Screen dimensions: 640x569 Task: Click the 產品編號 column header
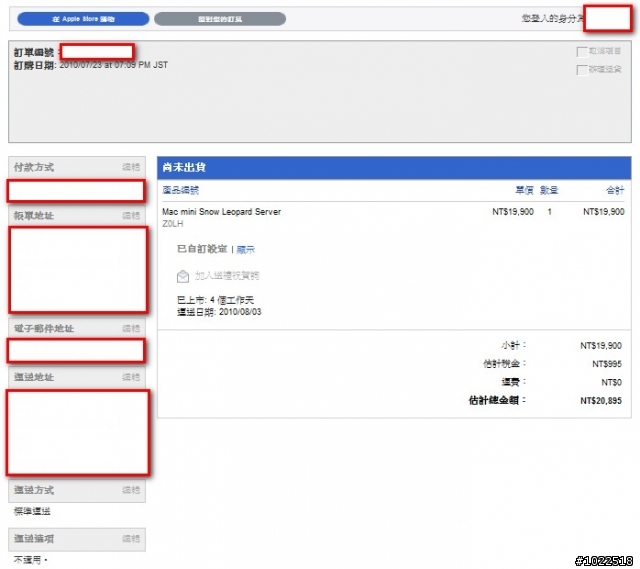(x=180, y=190)
